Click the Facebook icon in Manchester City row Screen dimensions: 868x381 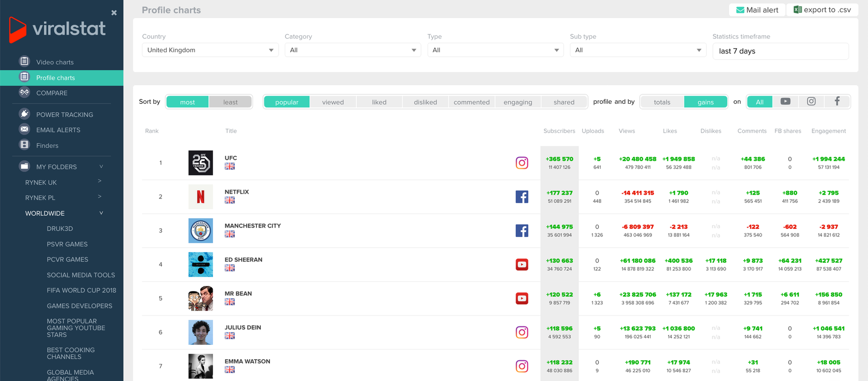tap(522, 231)
